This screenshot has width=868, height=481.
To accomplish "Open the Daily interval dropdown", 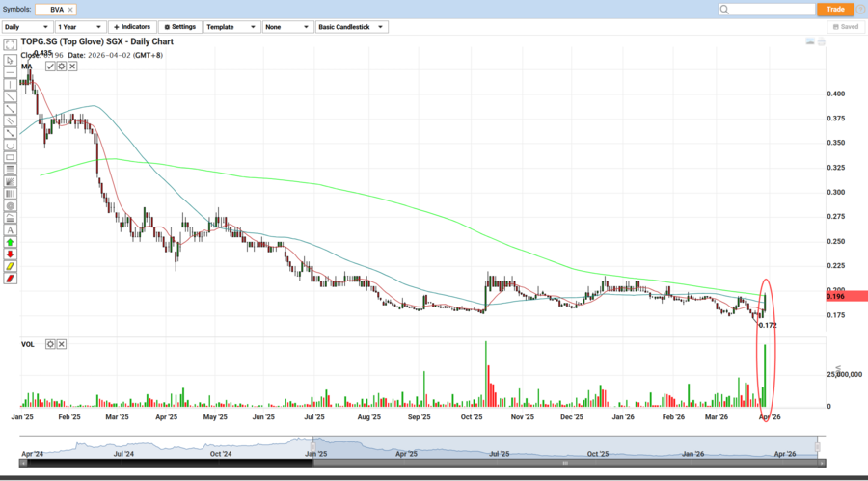I will (x=27, y=27).
